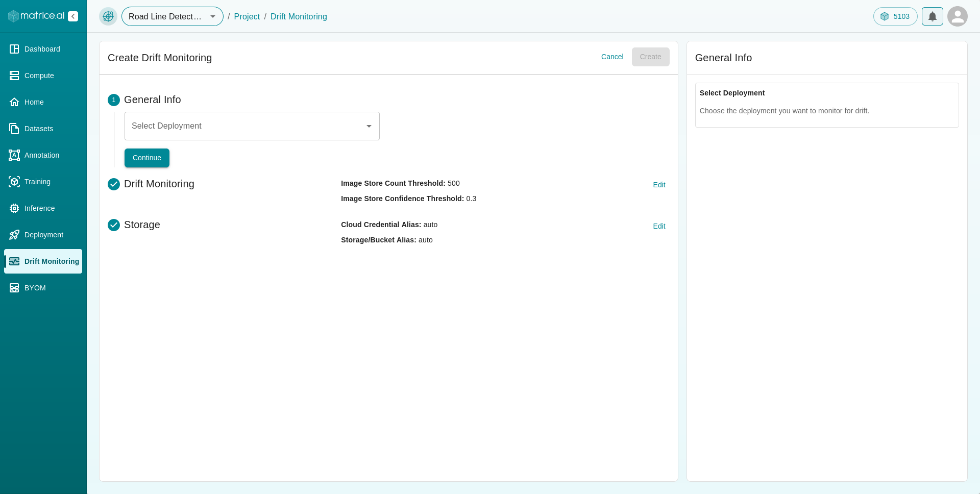
Task: Click the Drift Monitoring step heading
Action: [x=159, y=184]
